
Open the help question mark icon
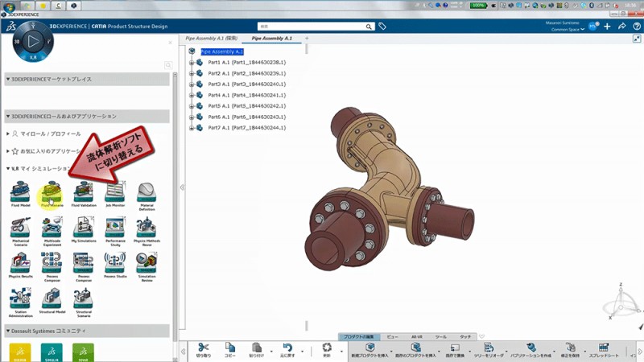(637, 27)
